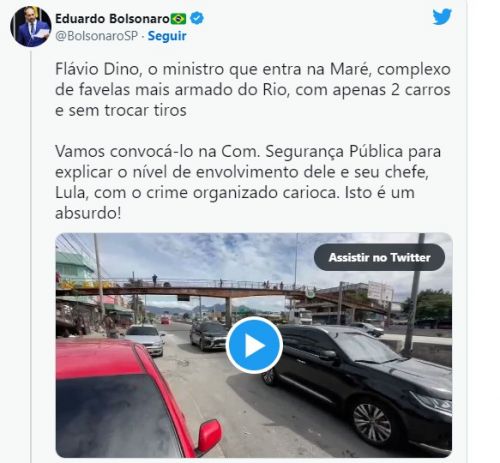The height and width of the screenshot is (463, 500).
Task: Follow the account via the Seguir link
Action: 167,36
